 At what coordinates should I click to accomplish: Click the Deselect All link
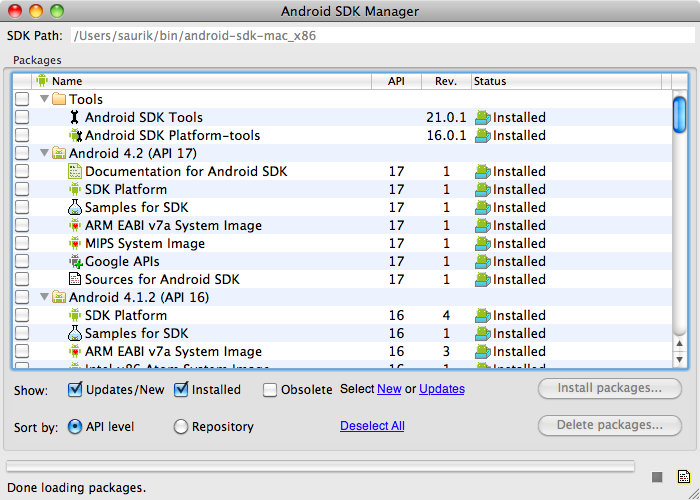(372, 426)
